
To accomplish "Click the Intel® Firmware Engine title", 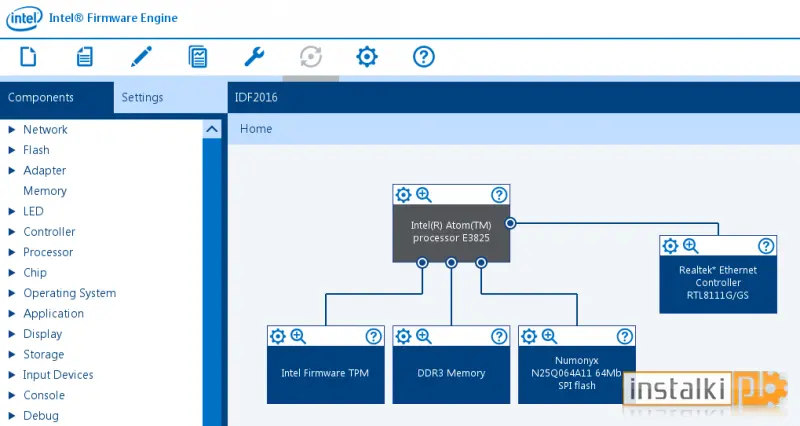I will pos(113,18).
